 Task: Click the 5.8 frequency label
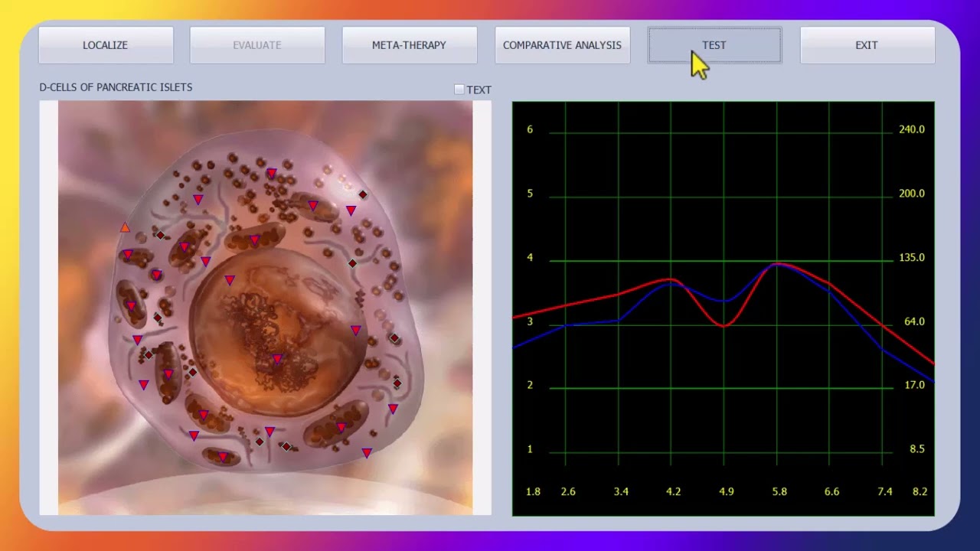(779, 491)
